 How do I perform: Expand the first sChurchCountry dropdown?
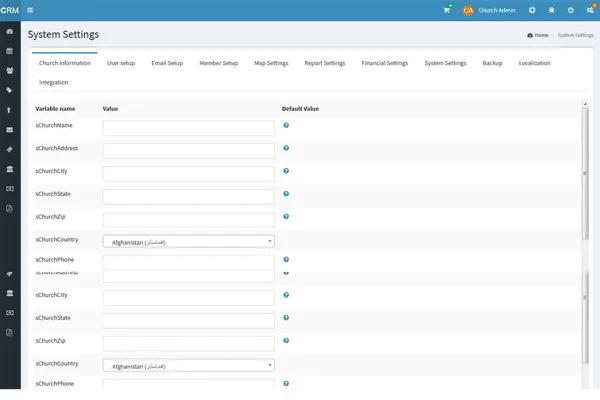(188, 241)
